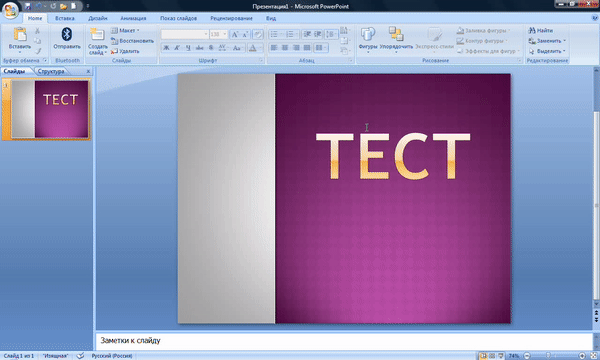The image size is (600, 360).
Task: Decrease font size with smaller A
Action: tap(245, 34)
